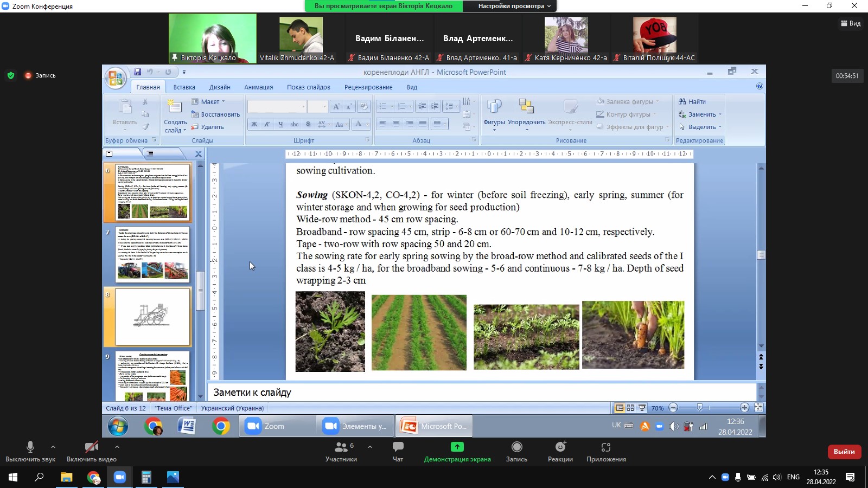Click Zoom button in shared taskbar

(x=277, y=426)
